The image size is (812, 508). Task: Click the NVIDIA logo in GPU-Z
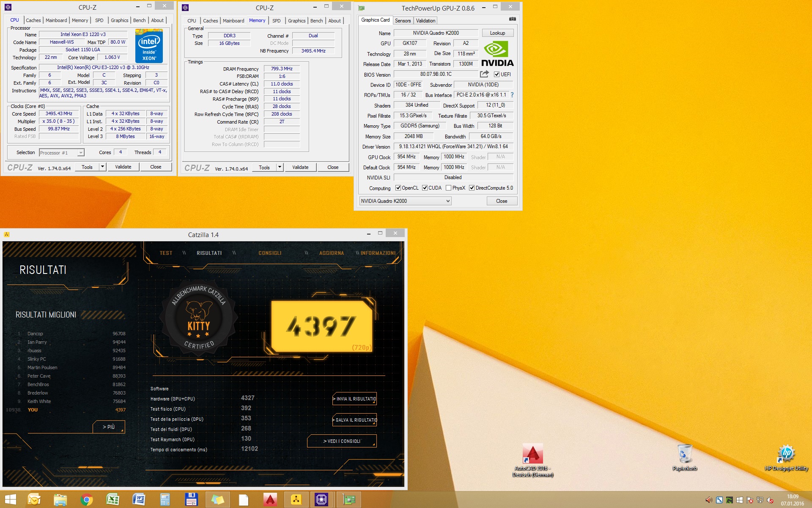(497, 54)
